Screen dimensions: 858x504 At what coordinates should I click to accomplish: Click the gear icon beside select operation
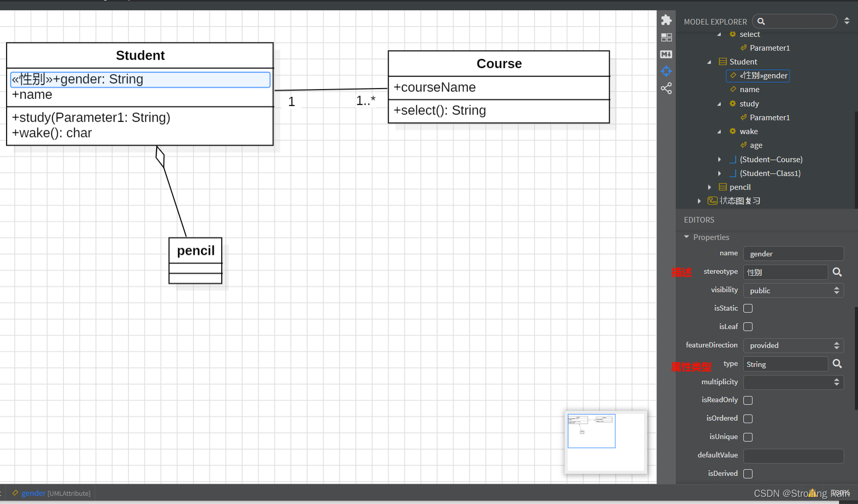pos(733,34)
